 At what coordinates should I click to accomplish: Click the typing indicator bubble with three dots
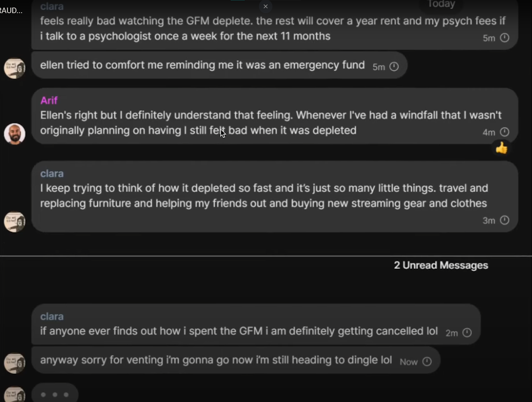55,394
